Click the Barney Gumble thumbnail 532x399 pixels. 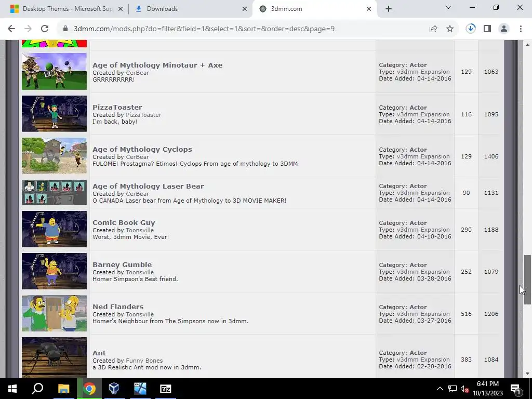click(54, 271)
